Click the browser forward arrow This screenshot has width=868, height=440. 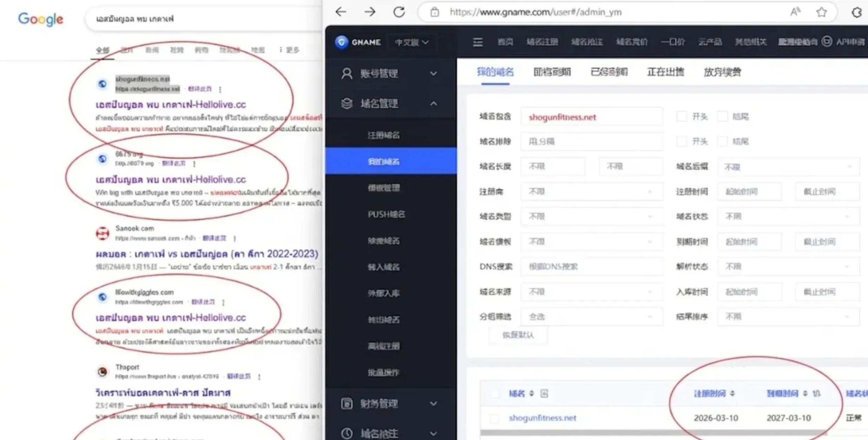click(x=370, y=12)
